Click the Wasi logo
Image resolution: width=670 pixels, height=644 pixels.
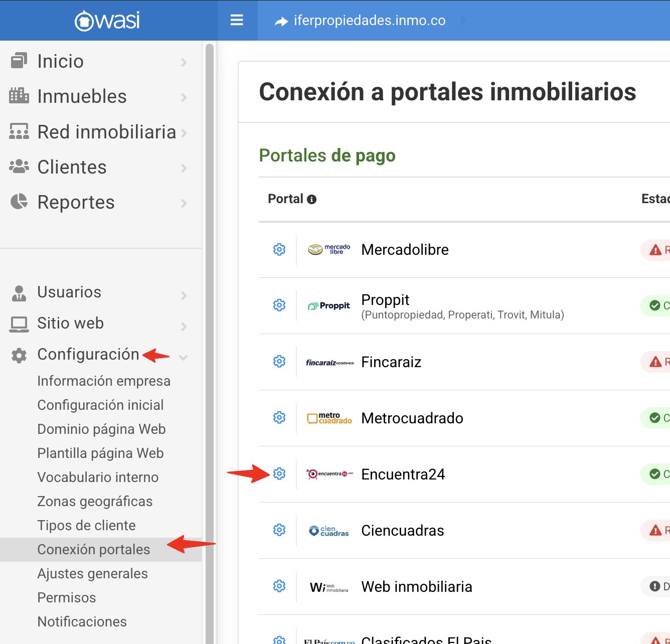107,21
